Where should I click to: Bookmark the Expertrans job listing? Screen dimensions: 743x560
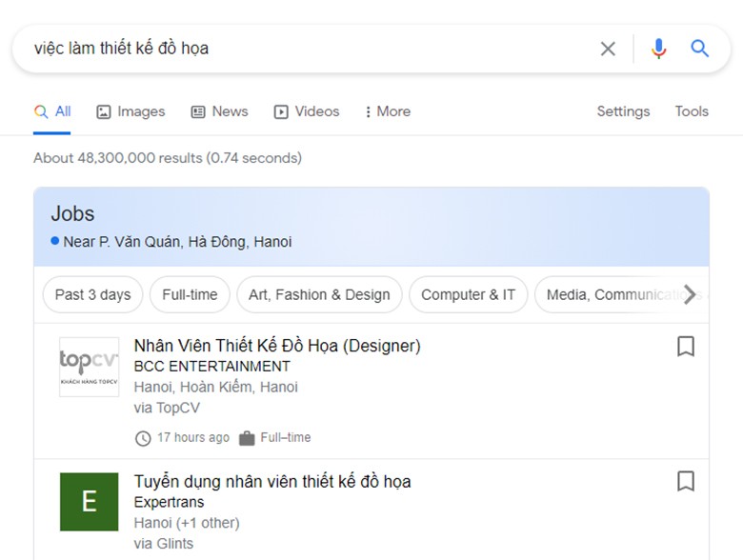[x=686, y=481]
